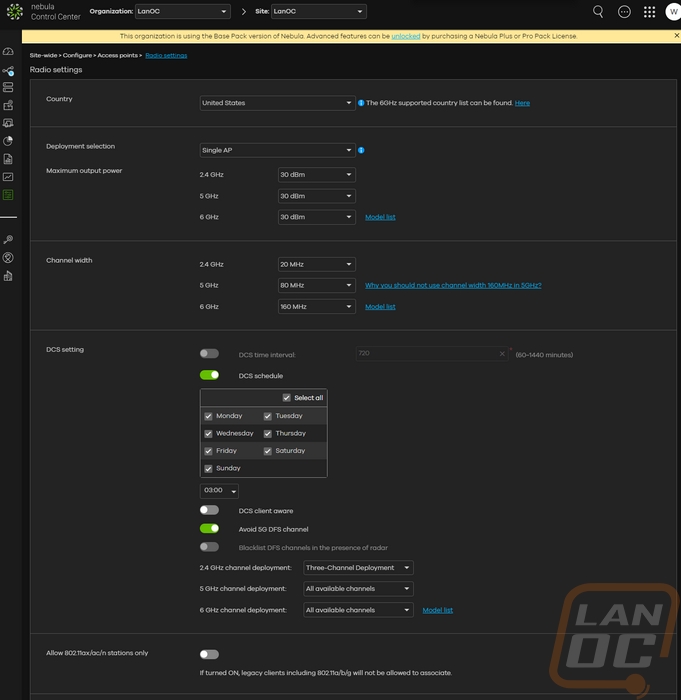
Task: Change 6 GHz maximum output power dropdown
Action: click(x=317, y=217)
